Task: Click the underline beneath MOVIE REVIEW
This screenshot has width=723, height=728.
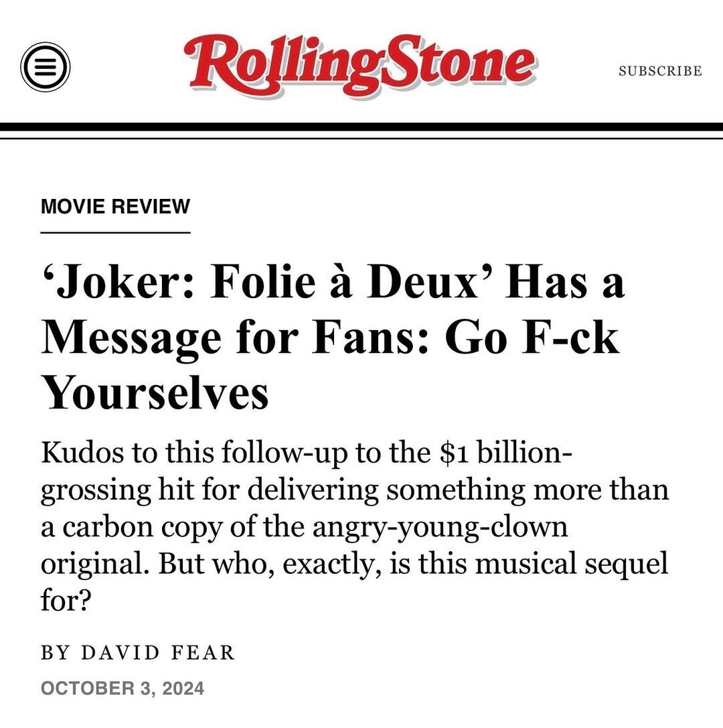Action: pyautogui.click(x=116, y=232)
